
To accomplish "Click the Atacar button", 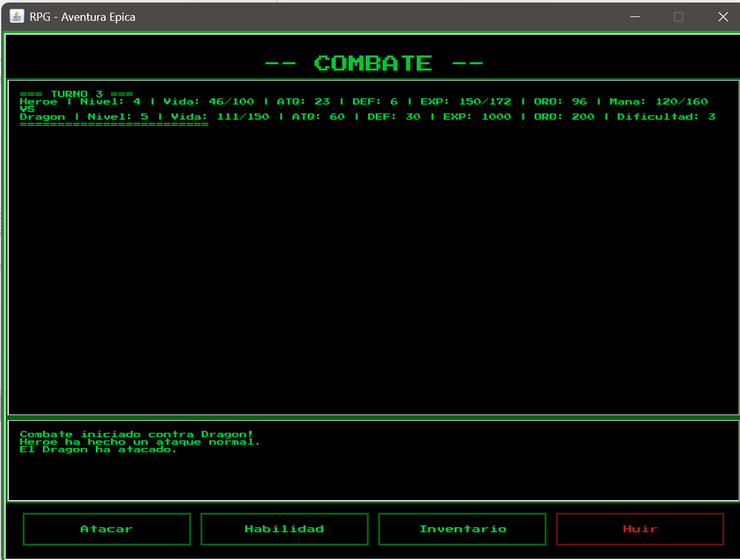I will click(107, 529).
